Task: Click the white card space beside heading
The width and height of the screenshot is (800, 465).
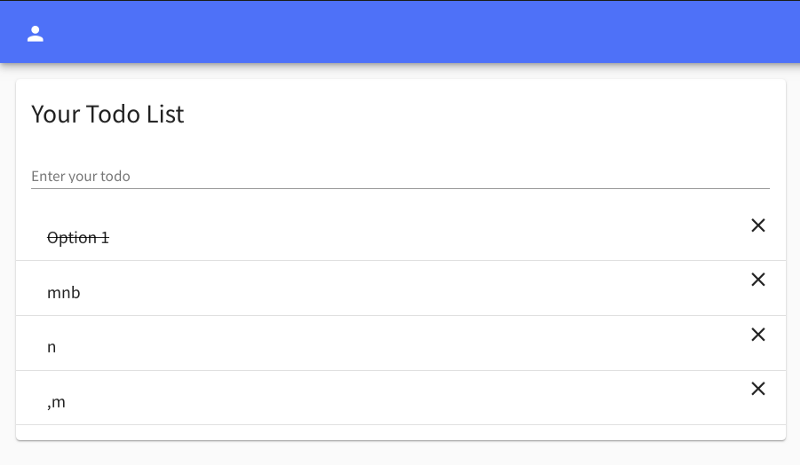Action: coord(480,114)
